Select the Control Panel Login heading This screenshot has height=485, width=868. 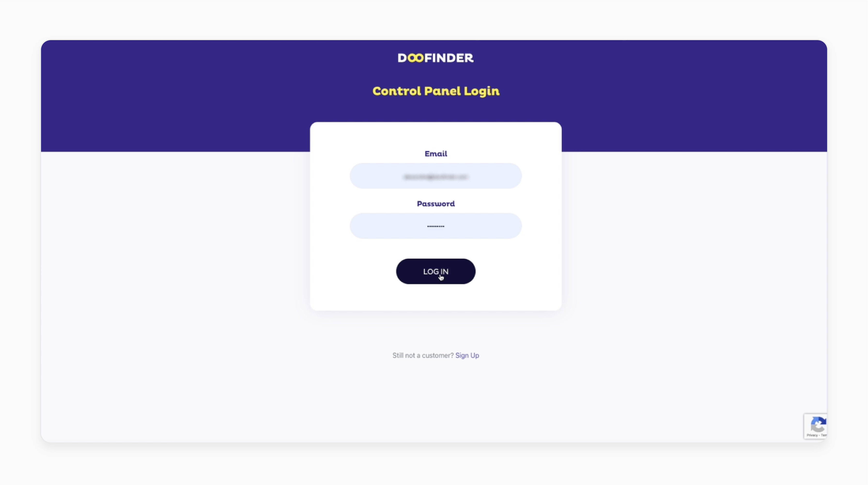pos(436,91)
